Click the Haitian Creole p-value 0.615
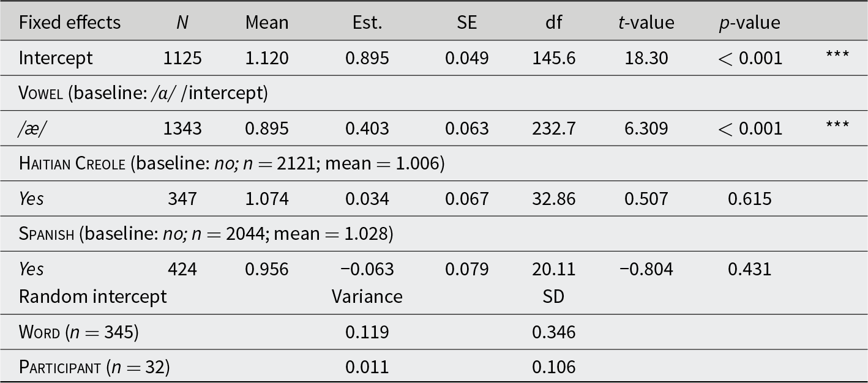Image resolution: width=868 pixels, height=383 pixels. pyautogui.click(x=750, y=199)
